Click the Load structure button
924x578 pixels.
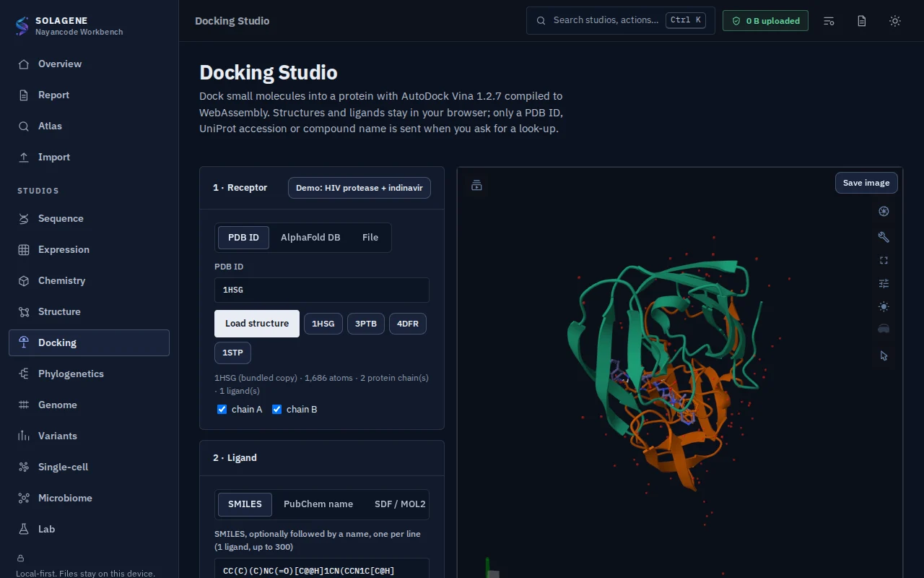coord(257,324)
